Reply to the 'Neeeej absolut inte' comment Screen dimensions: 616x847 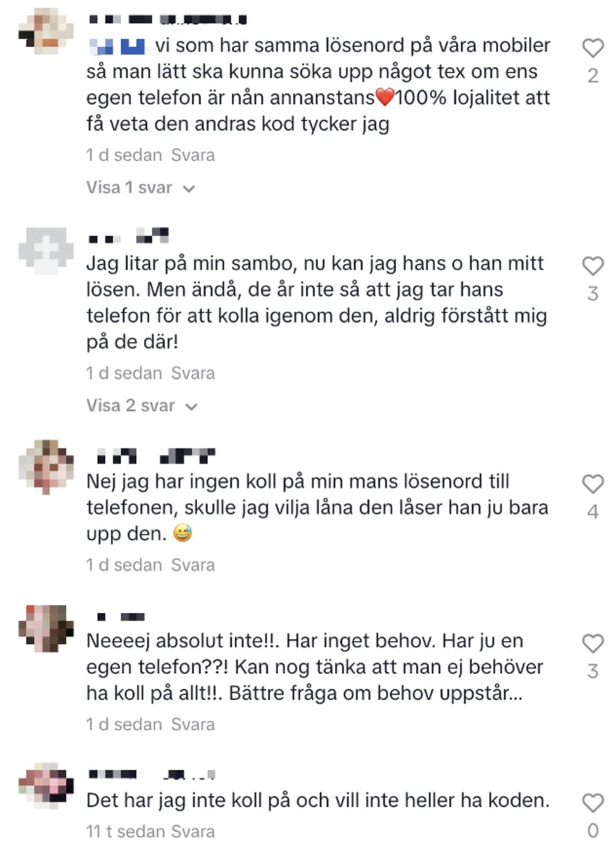[193, 725]
